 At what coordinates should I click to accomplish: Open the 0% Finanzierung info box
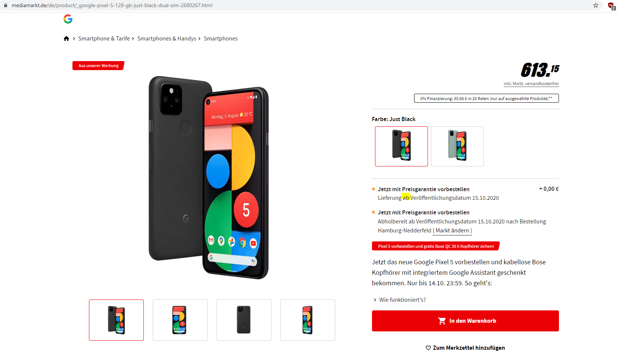coord(486,98)
